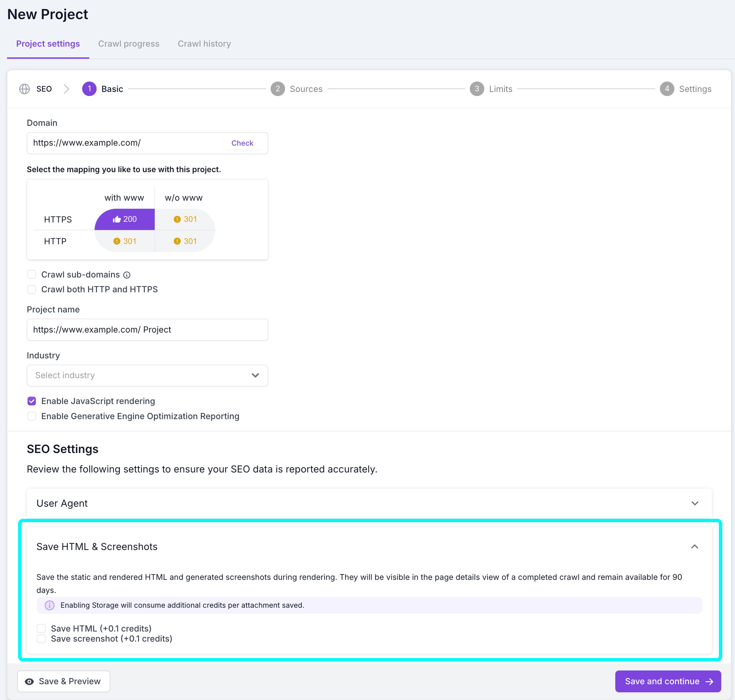The height and width of the screenshot is (700, 735).
Task: Open the Crawl history tab
Action: click(x=204, y=44)
